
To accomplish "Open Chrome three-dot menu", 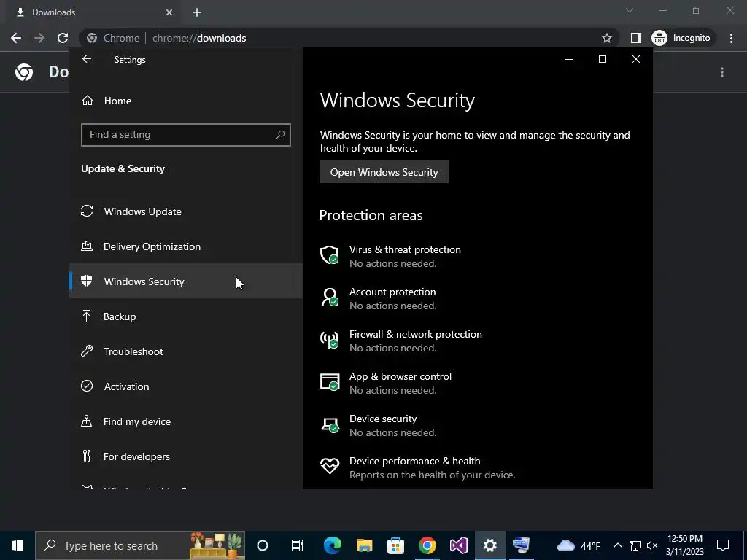I will [x=731, y=38].
